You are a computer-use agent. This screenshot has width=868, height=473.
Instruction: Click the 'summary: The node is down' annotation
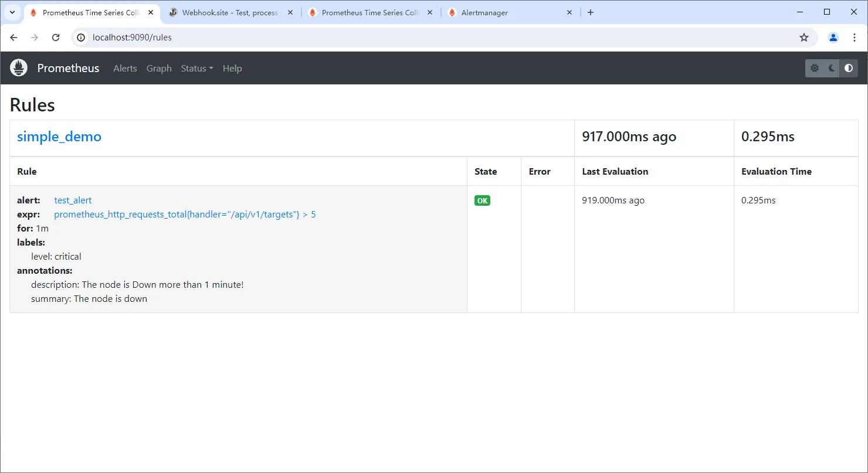tap(89, 298)
